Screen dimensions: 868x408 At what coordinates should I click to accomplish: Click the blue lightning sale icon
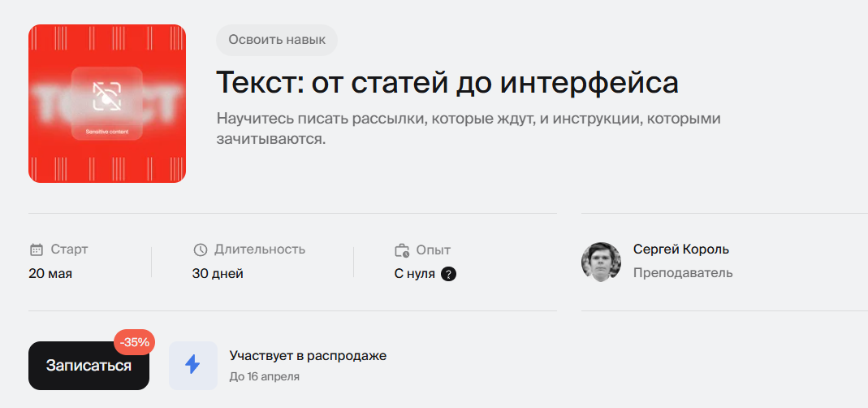pos(192,365)
